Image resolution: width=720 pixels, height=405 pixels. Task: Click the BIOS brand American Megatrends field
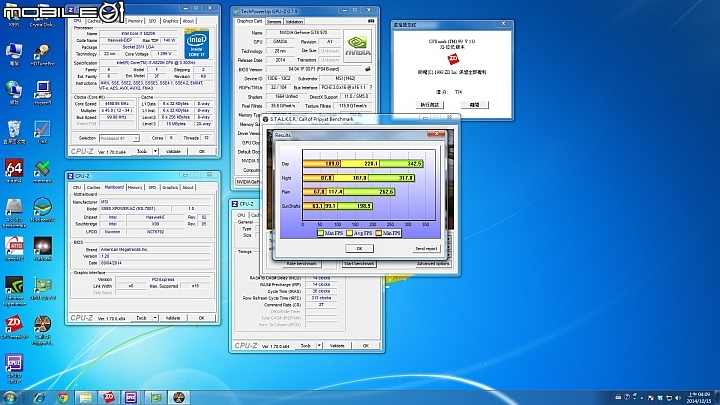tap(155, 249)
